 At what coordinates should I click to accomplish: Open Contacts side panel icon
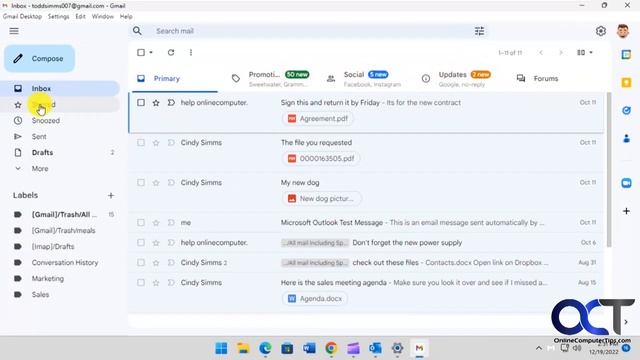tap(627, 139)
